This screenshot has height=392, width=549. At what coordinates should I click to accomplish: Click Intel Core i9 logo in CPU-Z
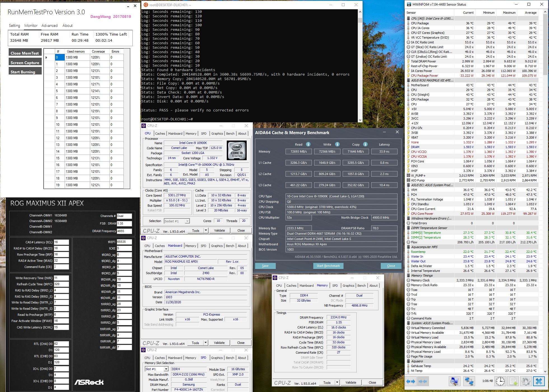[236, 150]
